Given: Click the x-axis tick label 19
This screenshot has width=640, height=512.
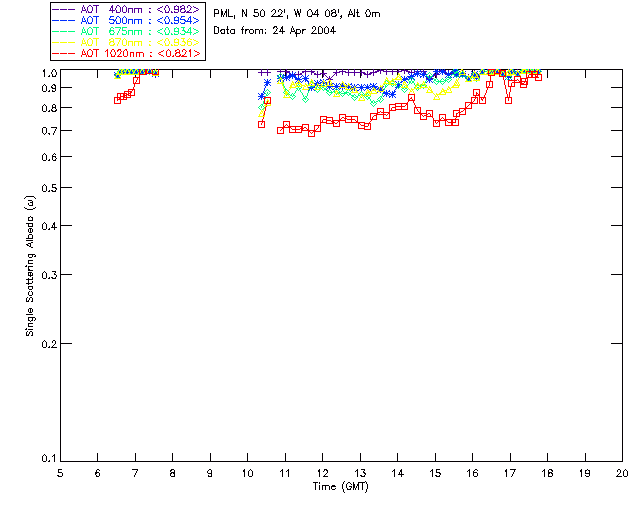Looking at the screenshot, I should pos(585,473).
